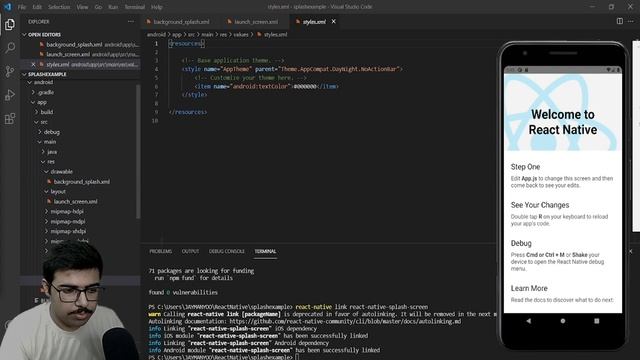This screenshot has width=640, height=360.
Task: Open background_splash.xml under drawable folder
Action: tap(82, 182)
